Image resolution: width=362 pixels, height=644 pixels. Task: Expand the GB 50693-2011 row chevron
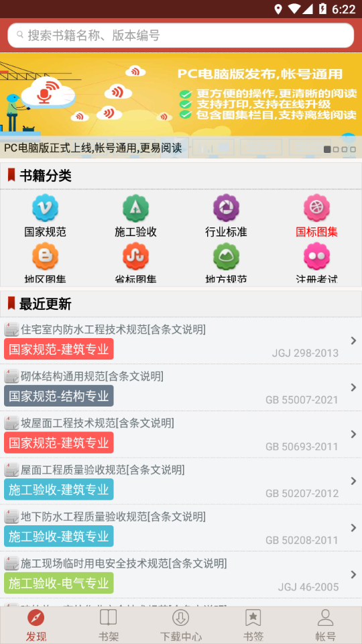click(x=353, y=434)
